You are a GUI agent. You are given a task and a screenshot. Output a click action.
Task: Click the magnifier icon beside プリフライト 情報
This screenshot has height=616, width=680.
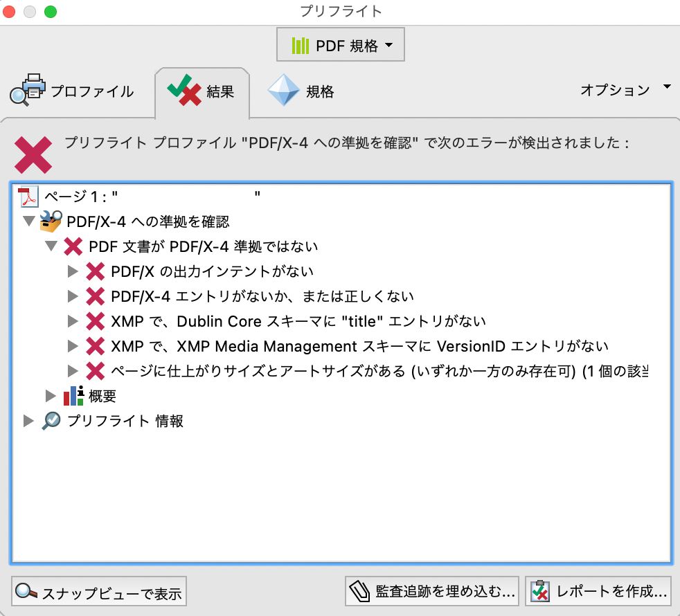pos(52,421)
